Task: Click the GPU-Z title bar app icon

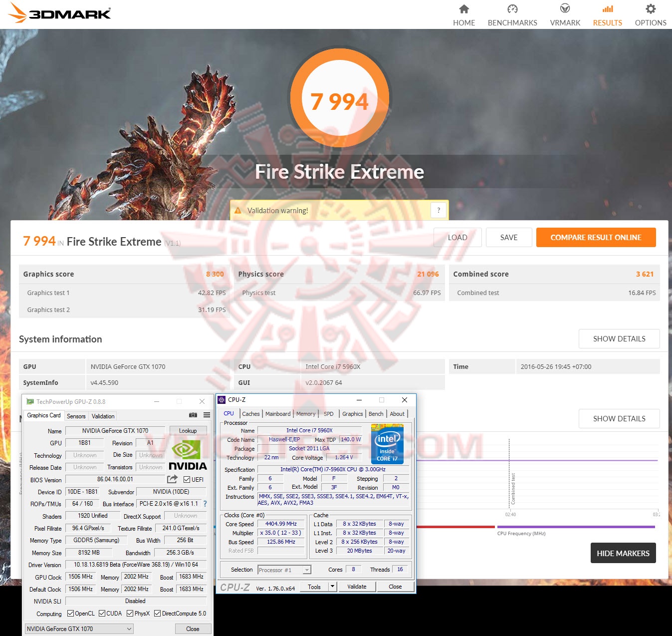Action: point(30,401)
